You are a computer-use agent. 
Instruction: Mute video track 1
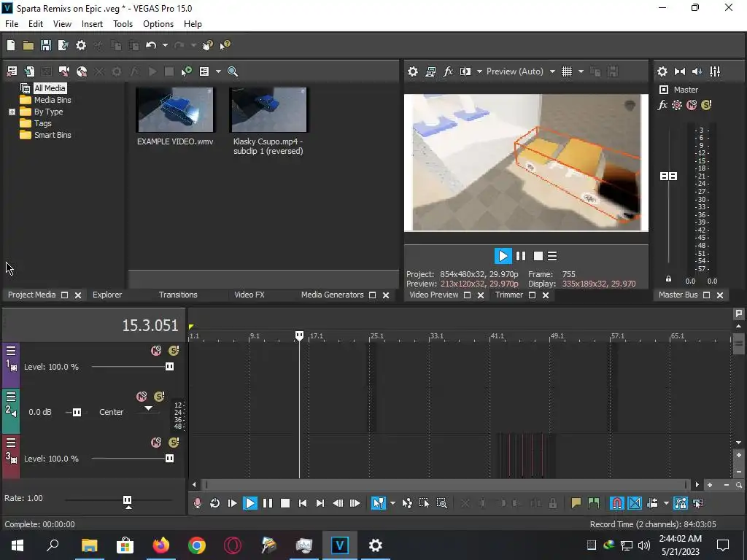pos(156,351)
